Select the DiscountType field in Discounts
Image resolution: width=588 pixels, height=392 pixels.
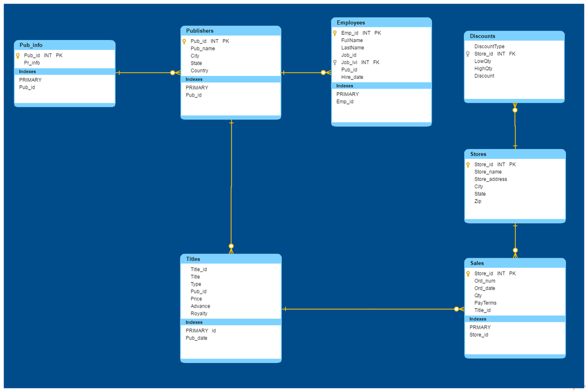(490, 47)
